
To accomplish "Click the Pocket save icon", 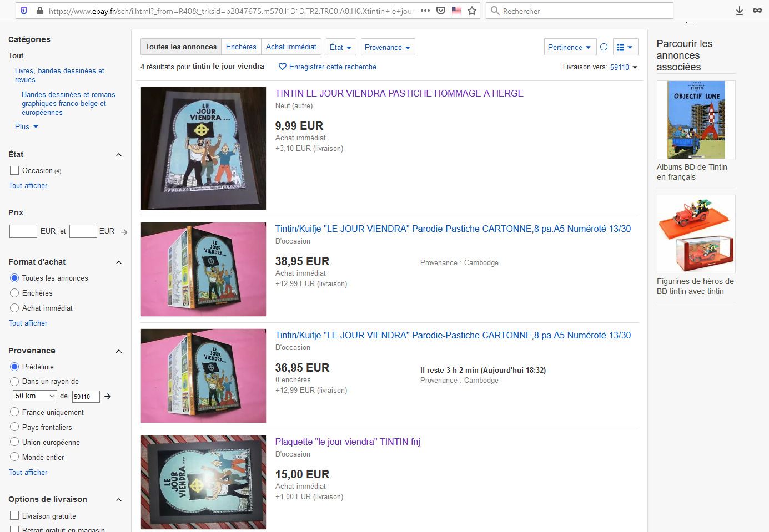I will (x=441, y=11).
